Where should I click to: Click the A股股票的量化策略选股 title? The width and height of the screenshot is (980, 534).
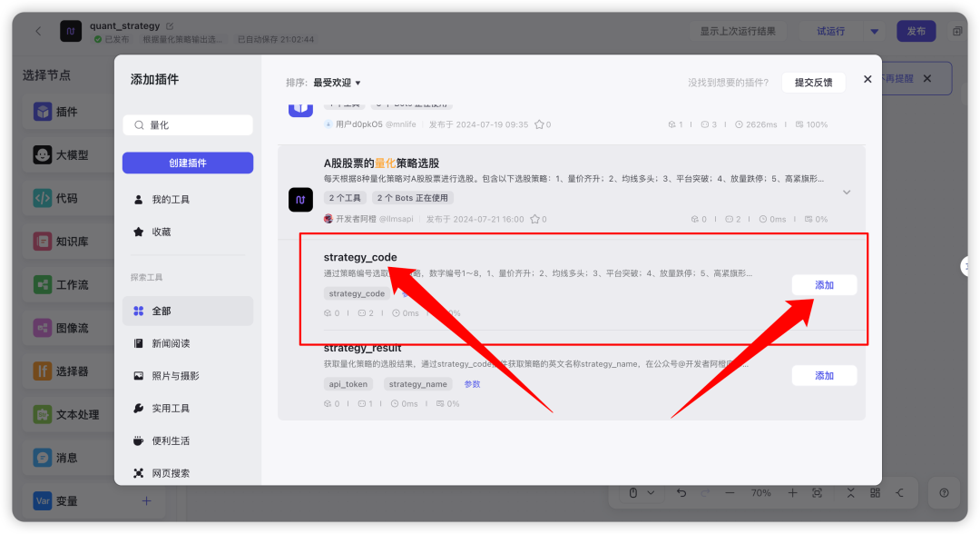point(381,163)
